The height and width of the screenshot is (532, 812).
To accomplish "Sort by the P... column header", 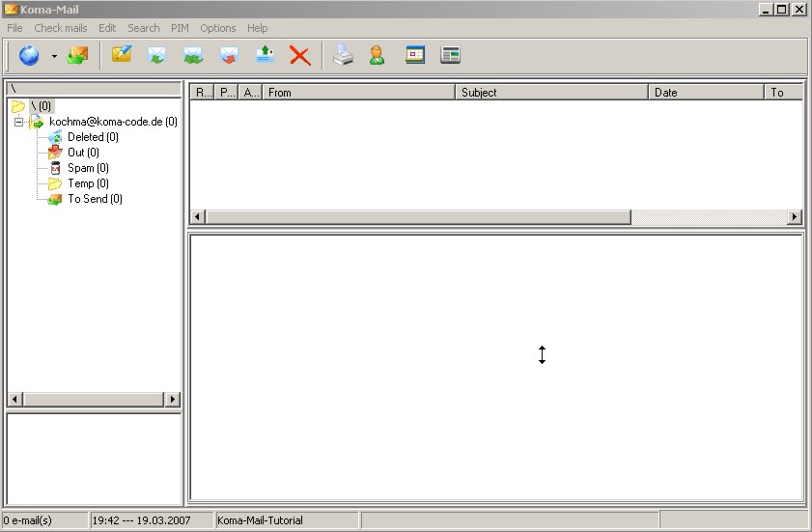I will [227, 92].
